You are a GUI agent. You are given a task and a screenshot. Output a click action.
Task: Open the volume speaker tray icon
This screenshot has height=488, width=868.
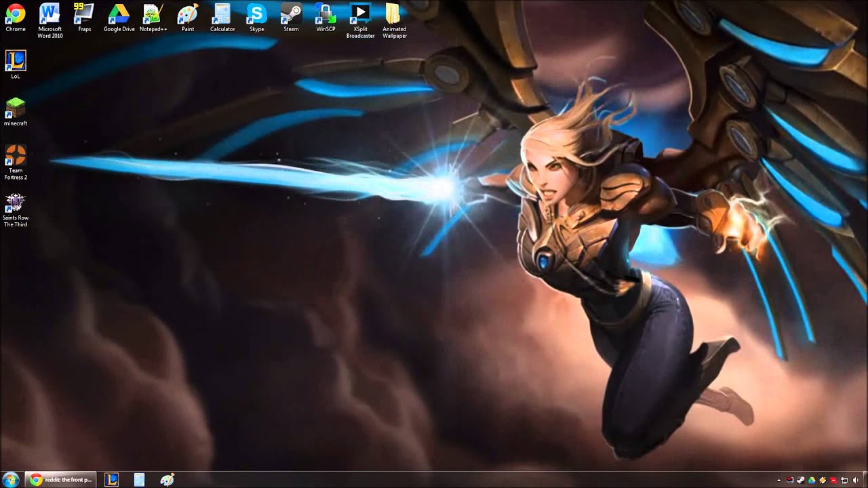[x=855, y=481]
